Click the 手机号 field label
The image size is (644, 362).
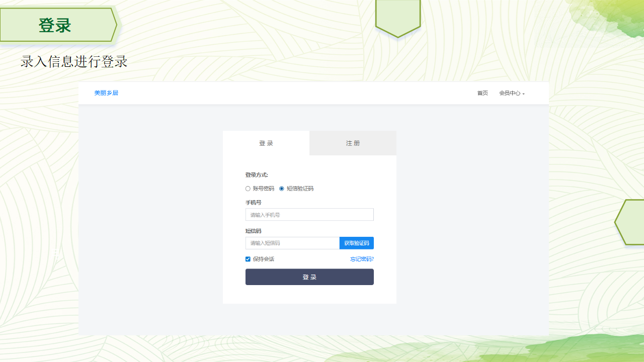point(253,203)
